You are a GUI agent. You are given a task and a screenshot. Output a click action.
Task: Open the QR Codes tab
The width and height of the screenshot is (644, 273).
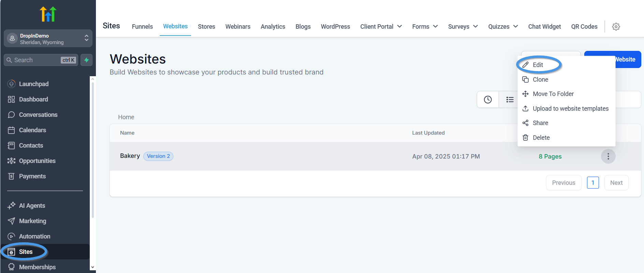click(x=584, y=27)
